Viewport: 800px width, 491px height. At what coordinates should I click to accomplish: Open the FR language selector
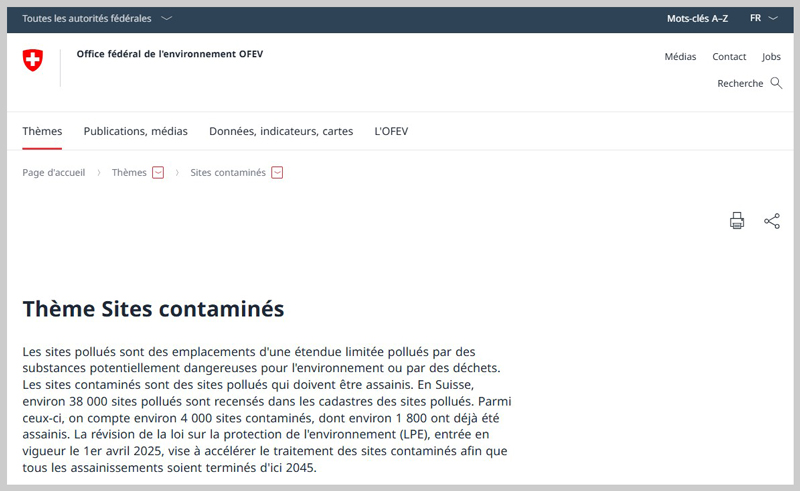tap(763, 18)
